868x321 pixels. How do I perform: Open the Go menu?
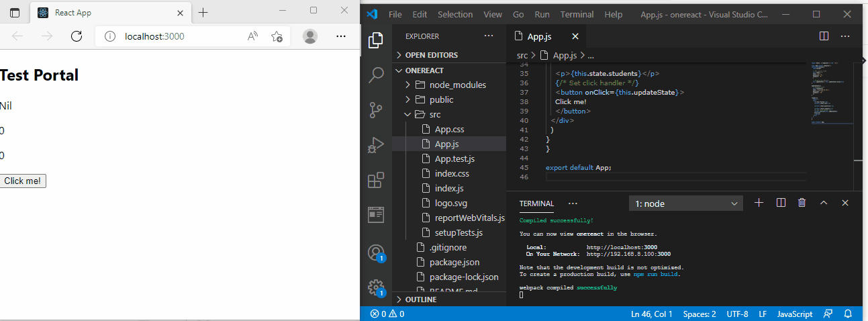pos(518,14)
